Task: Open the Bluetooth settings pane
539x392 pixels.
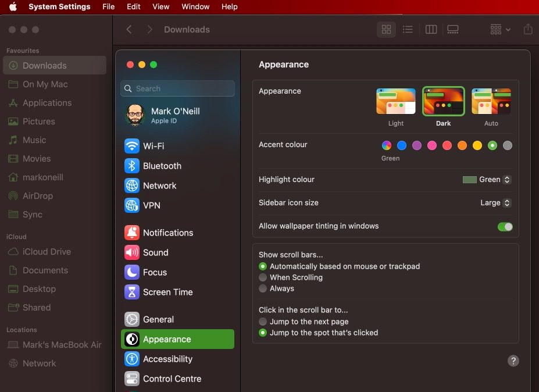Action: pyautogui.click(x=162, y=166)
